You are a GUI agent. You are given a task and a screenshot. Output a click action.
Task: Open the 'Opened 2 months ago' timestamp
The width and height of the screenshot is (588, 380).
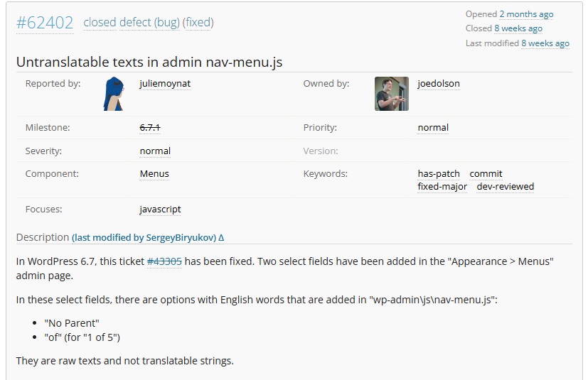click(x=526, y=14)
